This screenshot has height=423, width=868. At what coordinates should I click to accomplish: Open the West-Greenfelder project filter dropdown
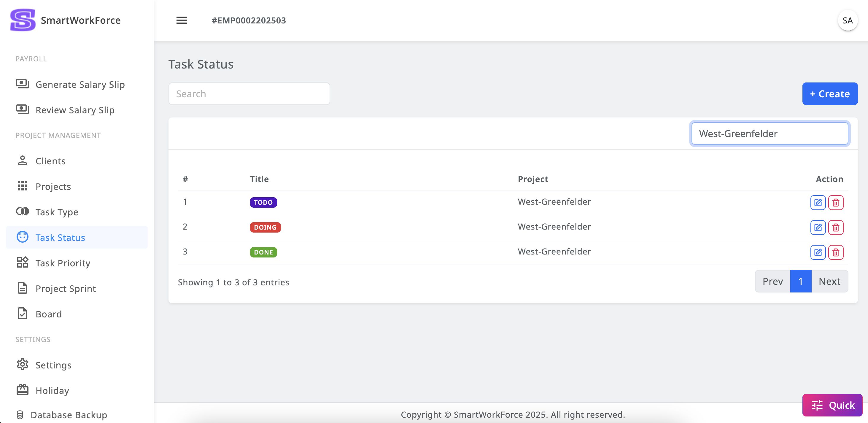coord(769,134)
